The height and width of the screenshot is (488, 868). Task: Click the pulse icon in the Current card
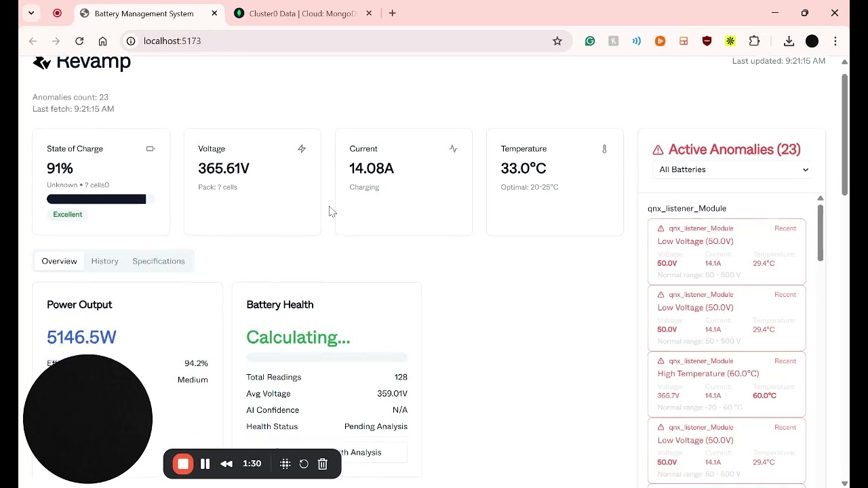453,148
